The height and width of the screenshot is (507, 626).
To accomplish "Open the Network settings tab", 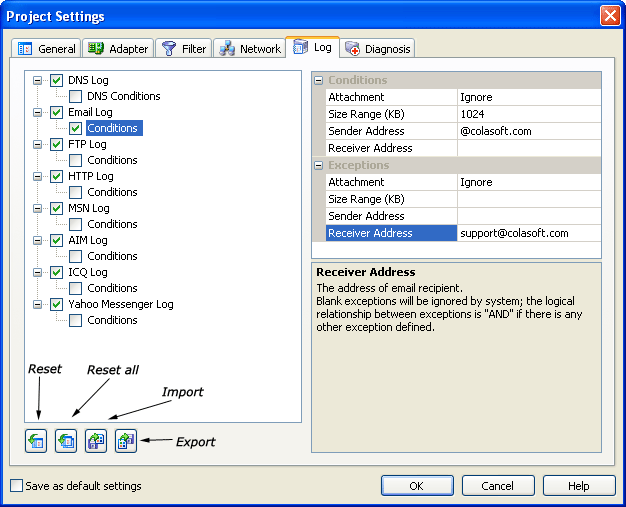I will pyautogui.click(x=250, y=48).
